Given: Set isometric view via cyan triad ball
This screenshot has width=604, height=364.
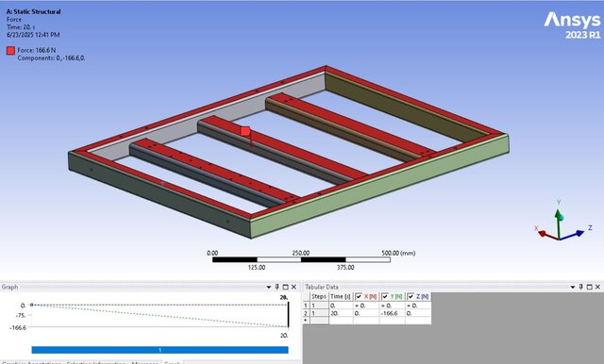Looking at the screenshot, I should coord(562,218).
